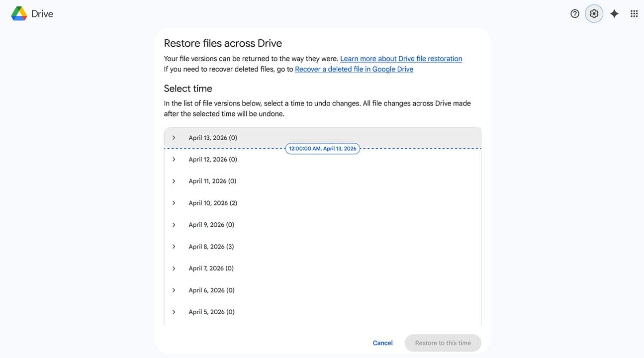This screenshot has width=644, height=358.
Task: Select the 12:00:00 AM April 13 time marker
Action: pyautogui.click(x=322, y=148)
